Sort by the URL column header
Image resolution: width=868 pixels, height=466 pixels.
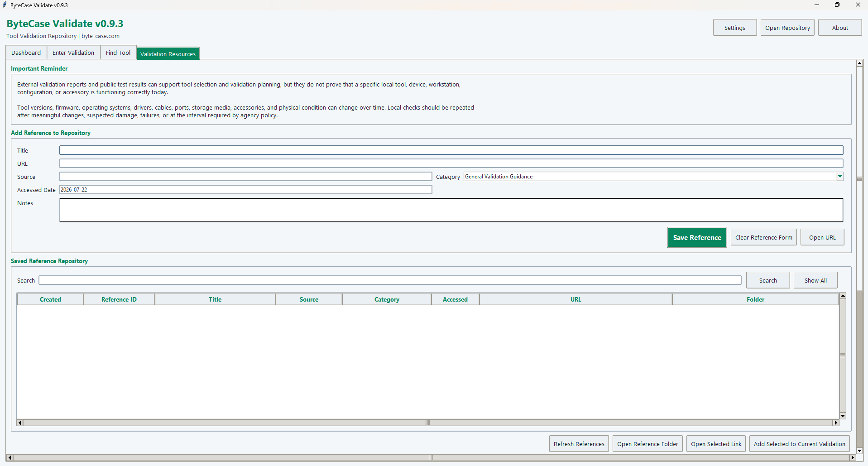[575, 299]
